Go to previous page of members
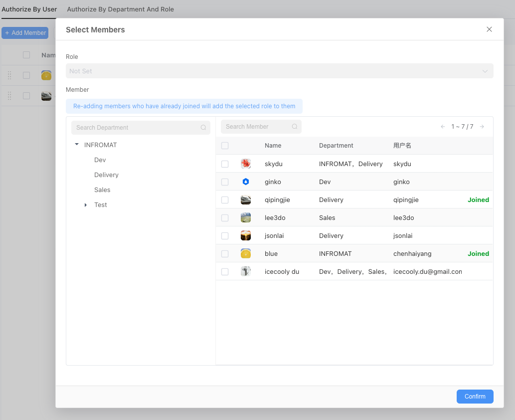This screenshot has height=420, width=515. (x=443, y=127)
